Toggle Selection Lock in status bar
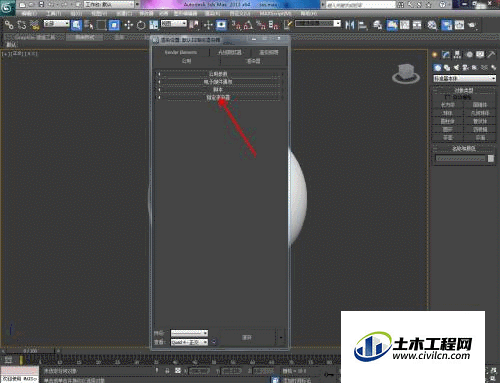500x383 pixels. point(167,371)
